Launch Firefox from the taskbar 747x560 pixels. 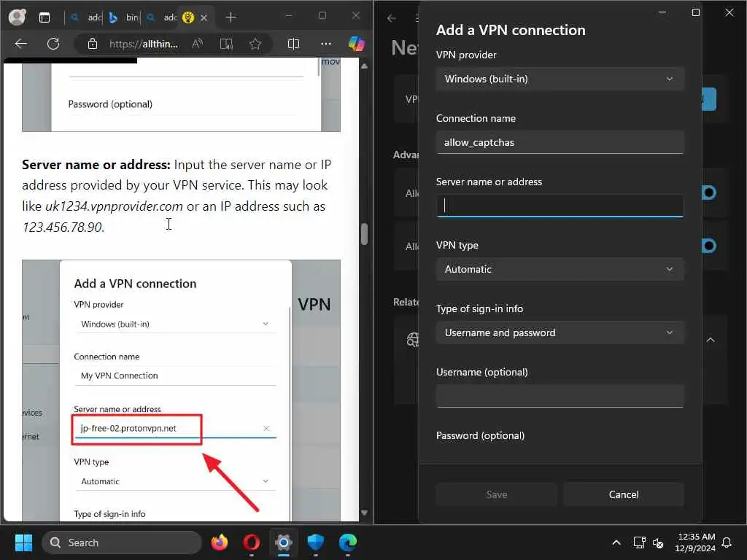(x=220, y=542)
